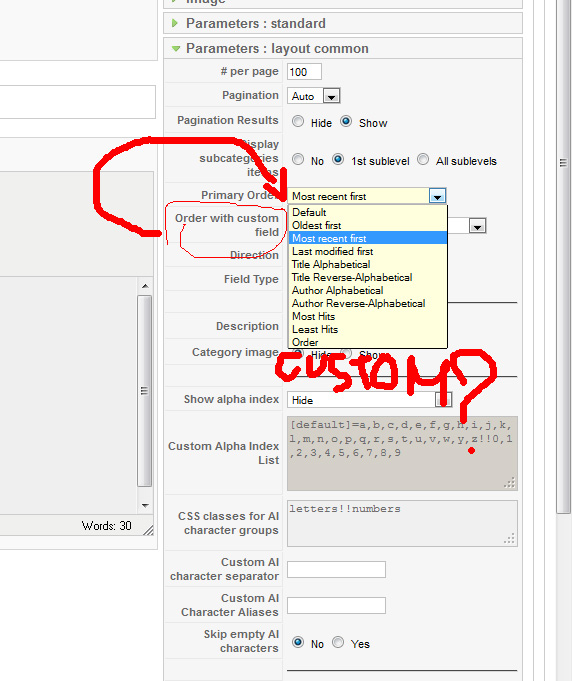Screen dimensions: 572x681
Task: Open the Order with custom field dropdown arrow
Action: 477,226
